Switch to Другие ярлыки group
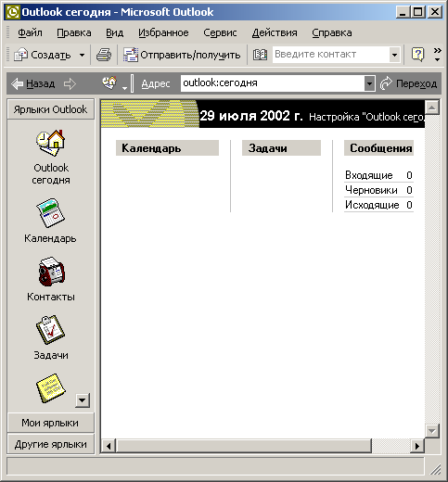The width and height of the screenshot is (448, 482). 51,444
